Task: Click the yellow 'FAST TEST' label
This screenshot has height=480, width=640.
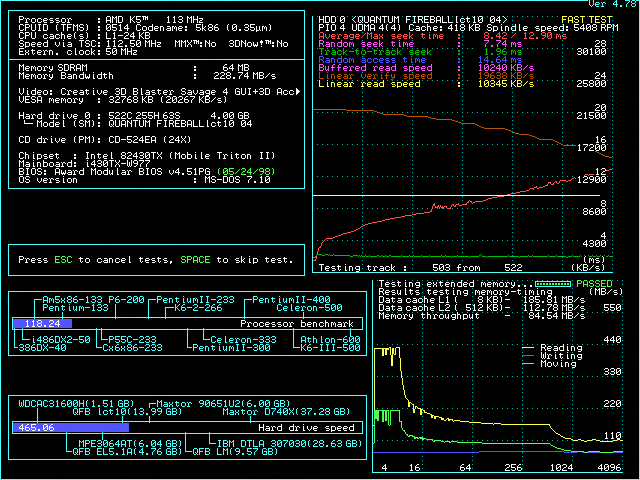Action: [587, 20]
